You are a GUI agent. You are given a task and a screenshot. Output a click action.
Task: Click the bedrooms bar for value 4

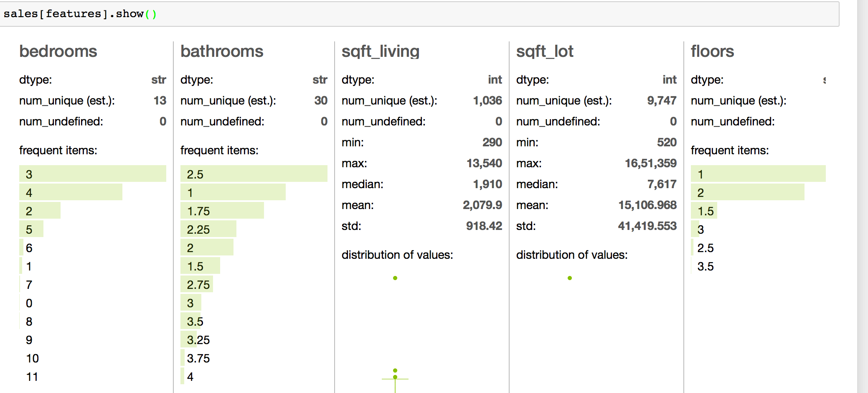point(71,192)
